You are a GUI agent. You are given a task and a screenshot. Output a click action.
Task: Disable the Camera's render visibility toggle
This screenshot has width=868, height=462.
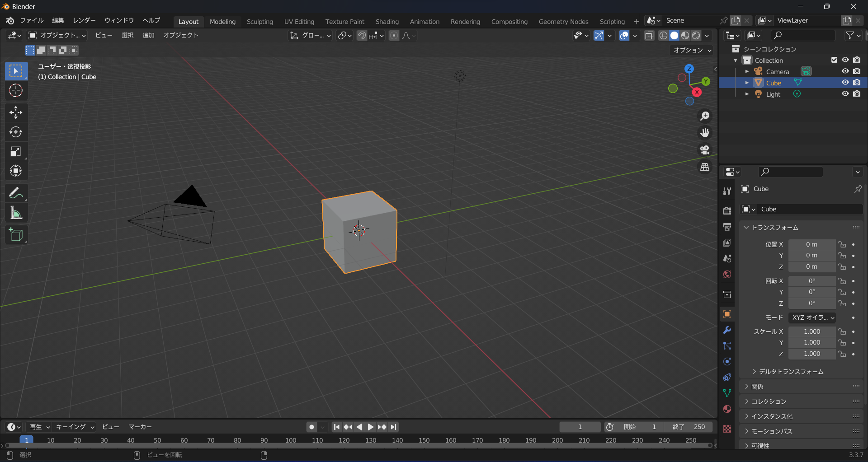click(857, 71)
